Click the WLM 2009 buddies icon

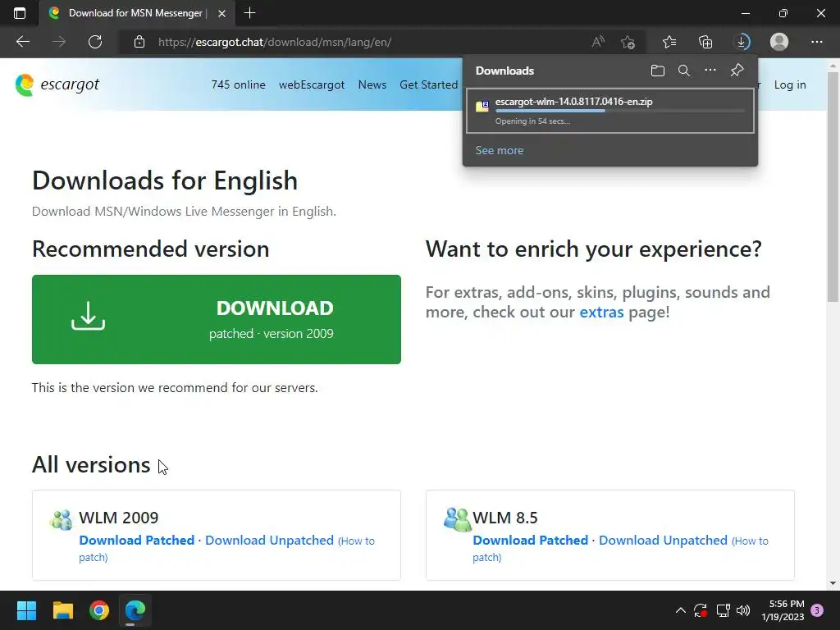pyautogui.click(x=61, y=519)
